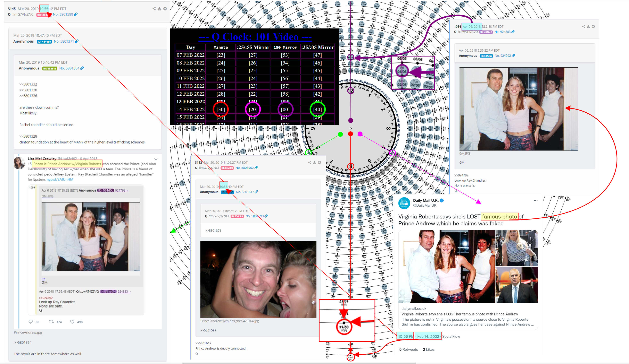The width and height of the screenshot is (629, 364).
Task: Expand chevron menu on Lisa Mei Crowley tweet
Action: (x=156, y=159)
